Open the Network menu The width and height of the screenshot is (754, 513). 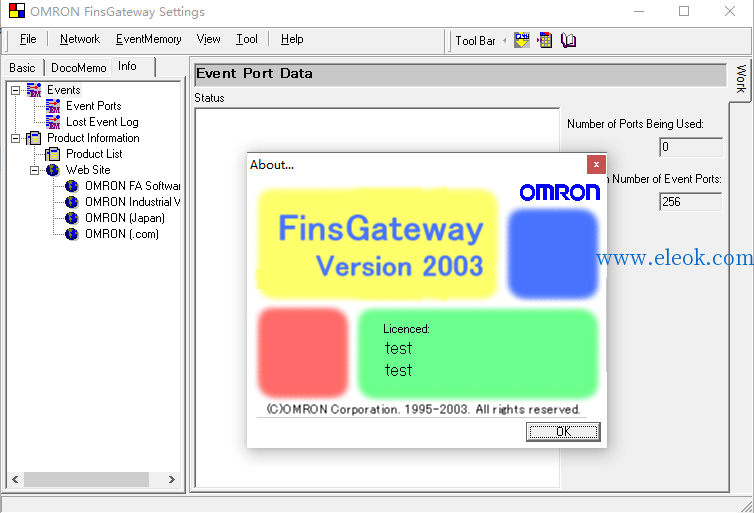click(x=79, y=39)
